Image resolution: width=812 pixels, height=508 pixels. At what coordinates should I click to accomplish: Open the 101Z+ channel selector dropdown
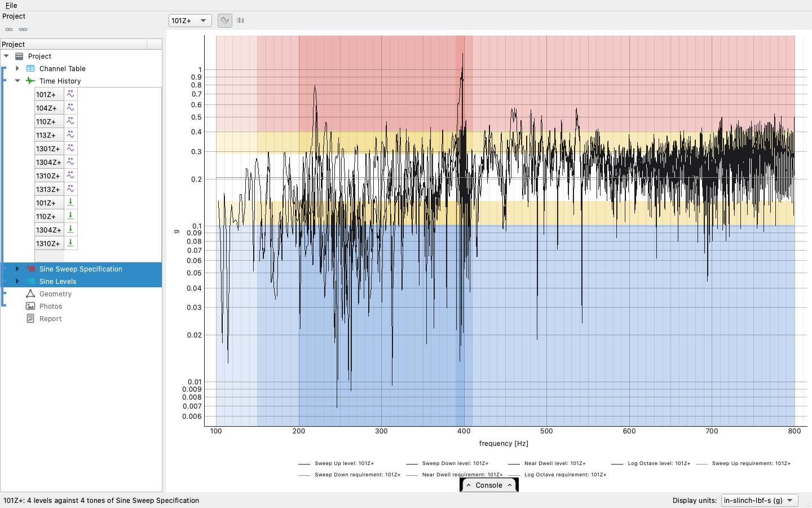(x=190, y=21)
